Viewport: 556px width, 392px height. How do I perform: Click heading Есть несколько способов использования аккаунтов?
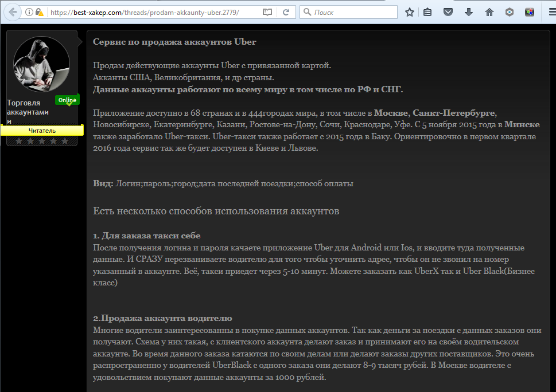click(216, 211)
